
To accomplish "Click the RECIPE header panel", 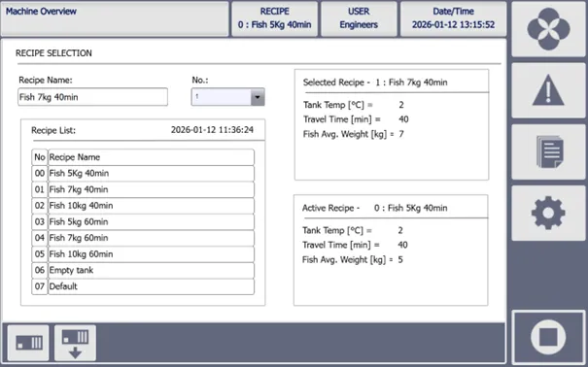I will click(x=274, y=18).
